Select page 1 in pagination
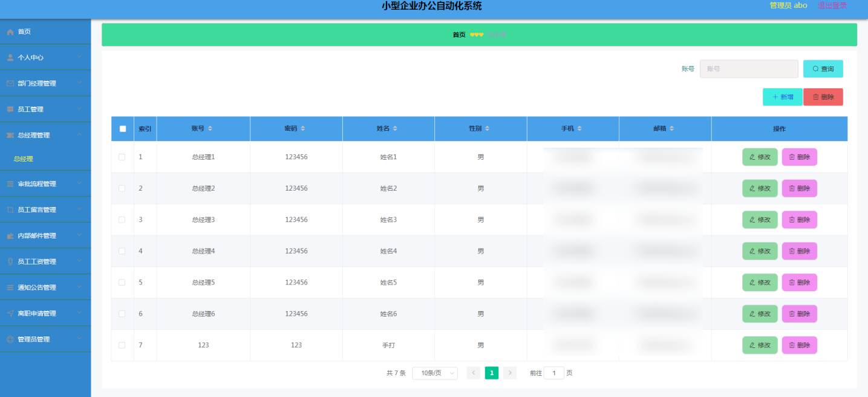This screenshot has height=397, width=868. [x=492, y=373]
